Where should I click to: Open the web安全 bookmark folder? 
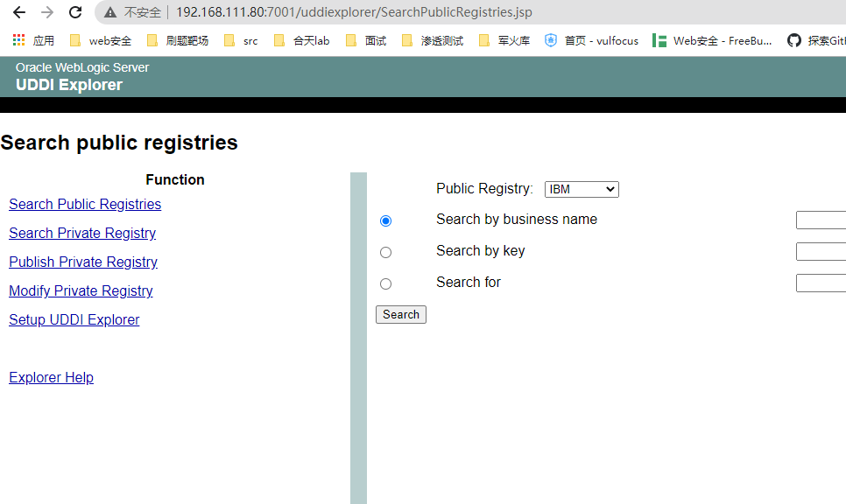pyautogui.click(x=101, y=40)
